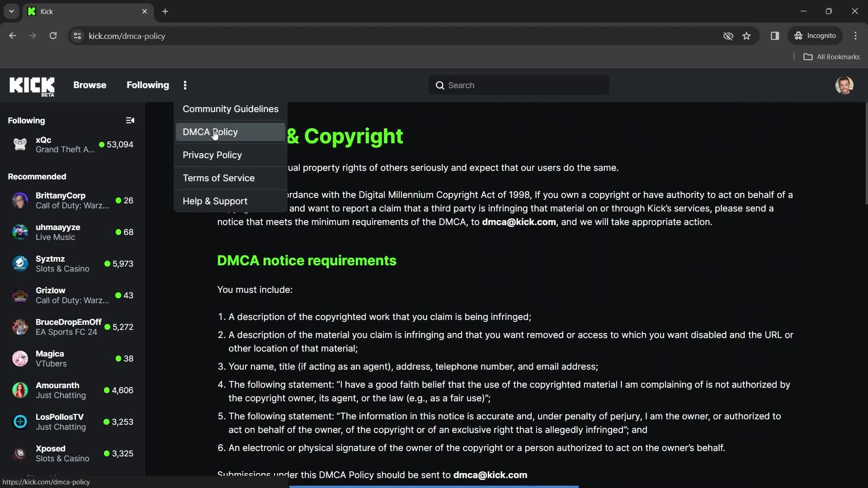Click into the Search field

tap(519, 85)
